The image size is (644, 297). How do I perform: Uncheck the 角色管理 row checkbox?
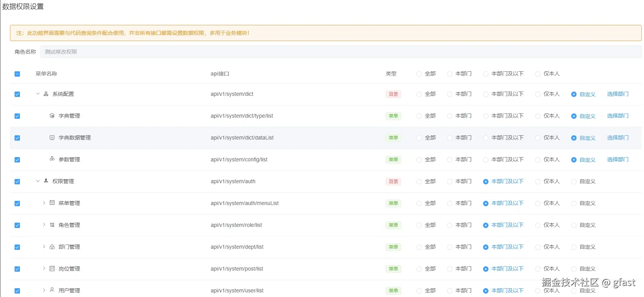pyautogui.click(x=17, y=225)
